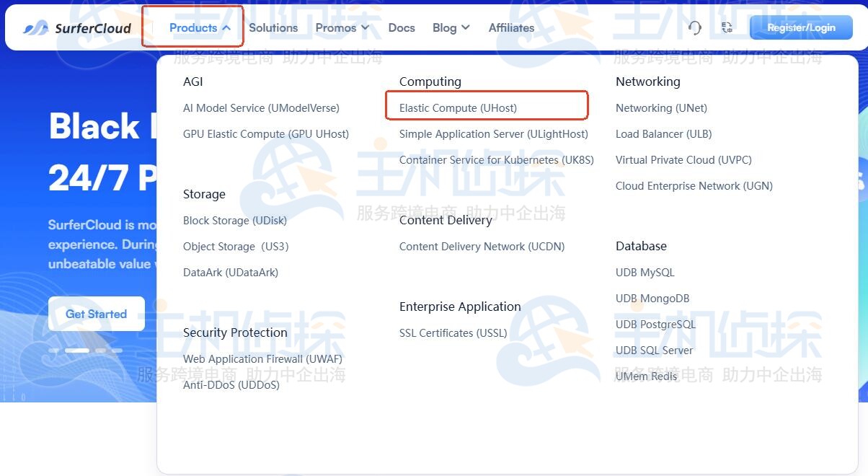Select UDB MySQL database
Screen dimensions: 868x476
tap(645, 273)
